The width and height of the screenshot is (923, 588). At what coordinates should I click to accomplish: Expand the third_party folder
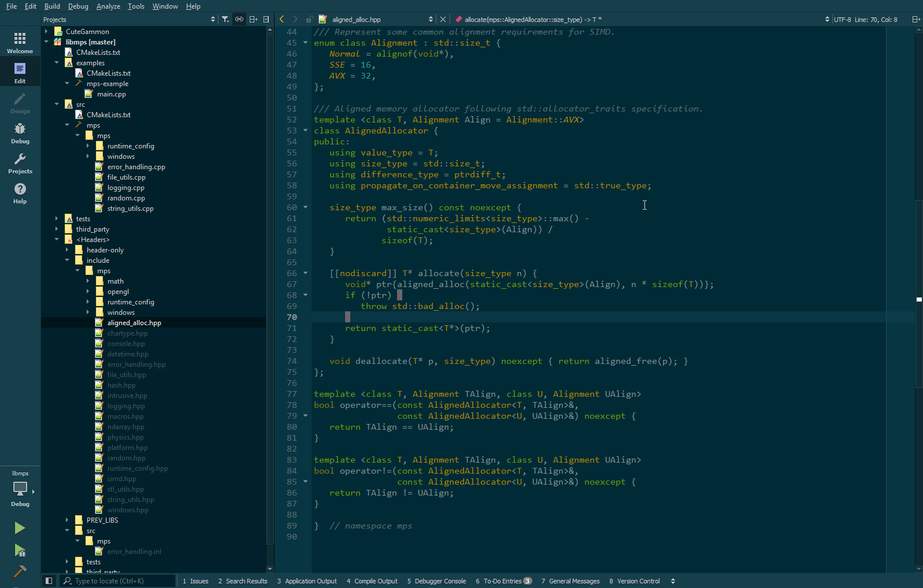(x=57, y=229)
